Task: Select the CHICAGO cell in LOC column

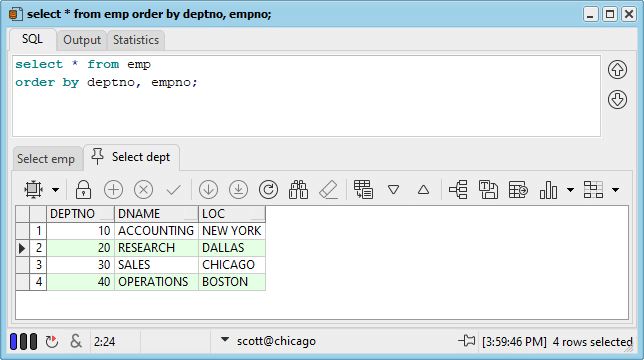Action: 232,265
